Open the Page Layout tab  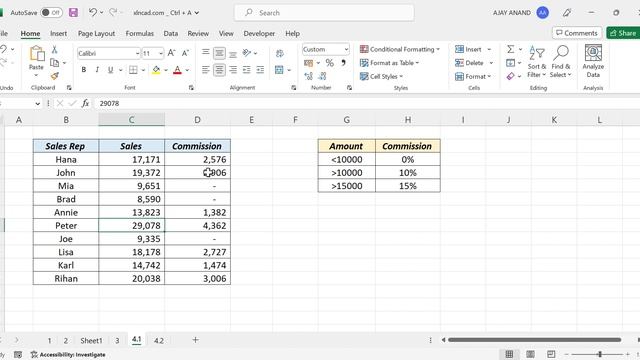coord(96,33)
